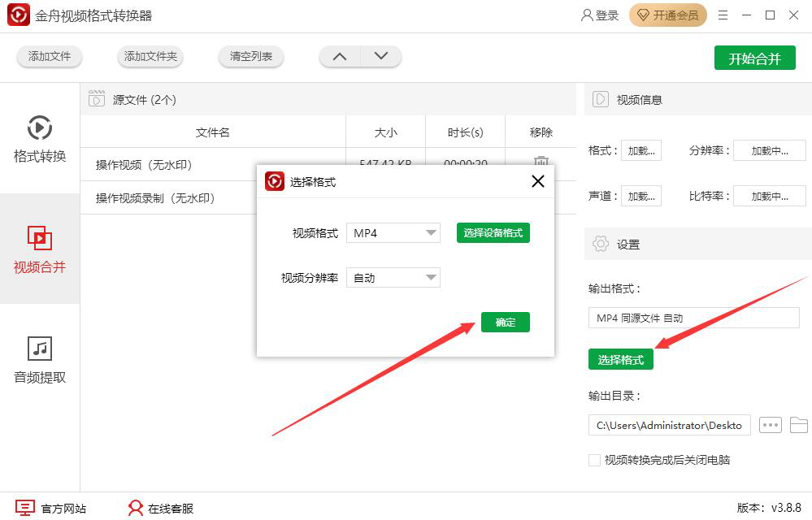
Task: Click the 设置 gear icon
Action: [x=600, y=243]
